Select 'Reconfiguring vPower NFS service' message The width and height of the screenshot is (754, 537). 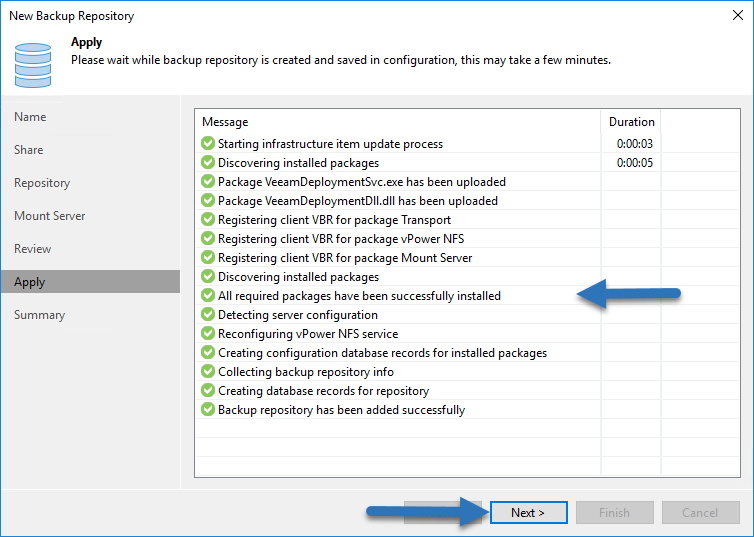308,334
